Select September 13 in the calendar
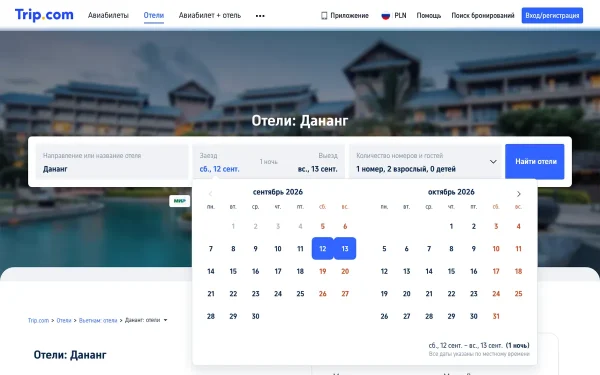600x375 pixels. point(345,248)
